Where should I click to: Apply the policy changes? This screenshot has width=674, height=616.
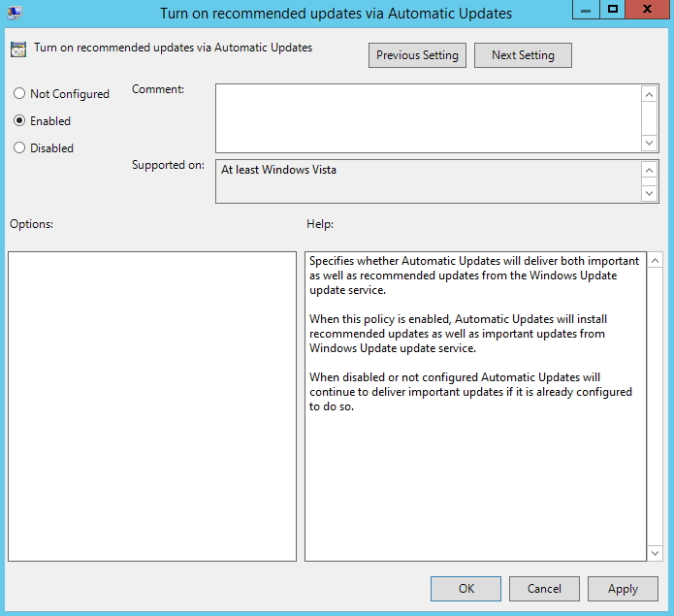point(623,589)
